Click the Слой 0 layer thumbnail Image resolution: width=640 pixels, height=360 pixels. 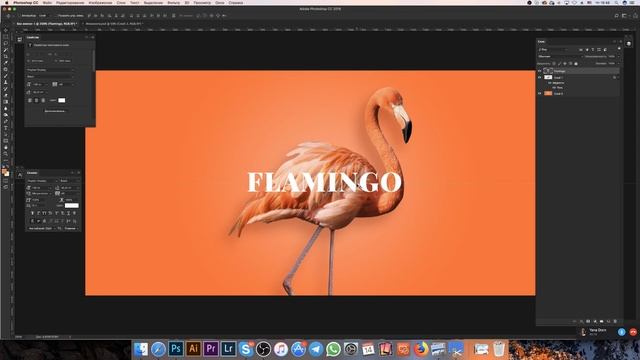coord(548,93)
